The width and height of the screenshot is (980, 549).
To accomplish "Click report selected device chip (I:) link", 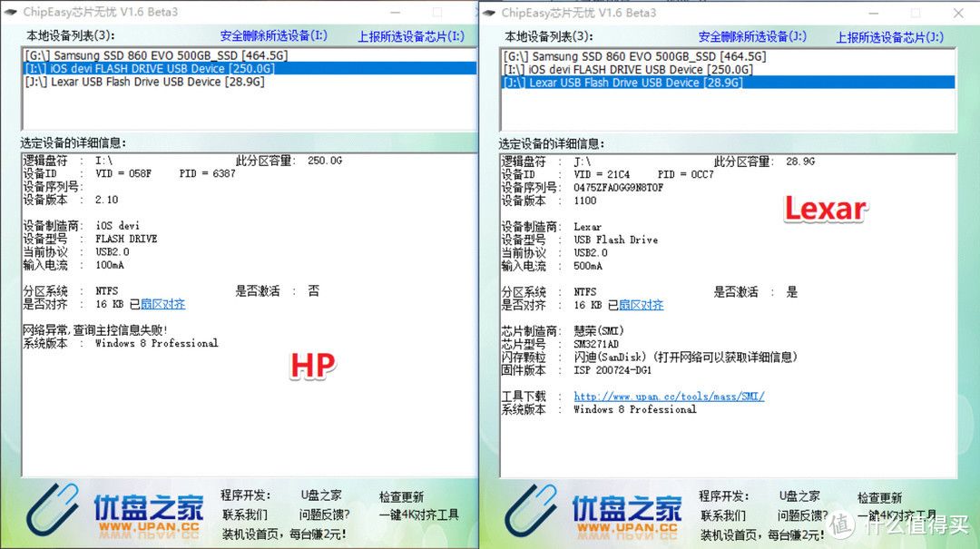I will tap(411, 36).
